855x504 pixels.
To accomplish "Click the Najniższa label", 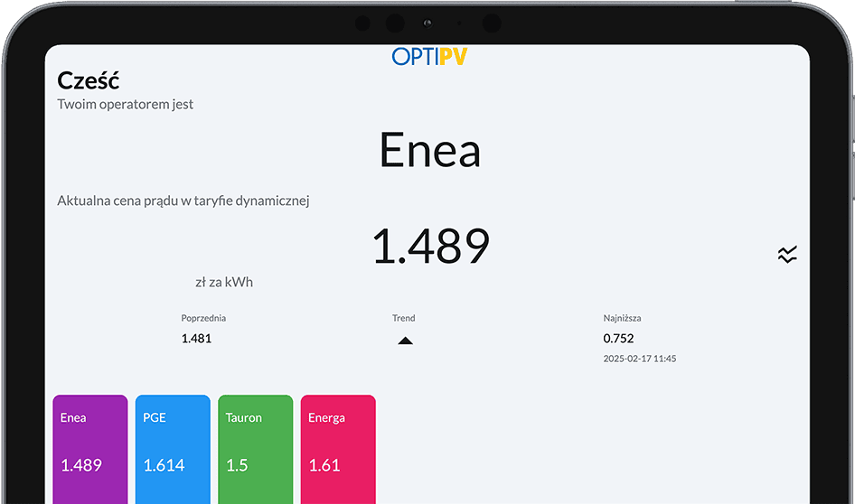I will [622, 318].
